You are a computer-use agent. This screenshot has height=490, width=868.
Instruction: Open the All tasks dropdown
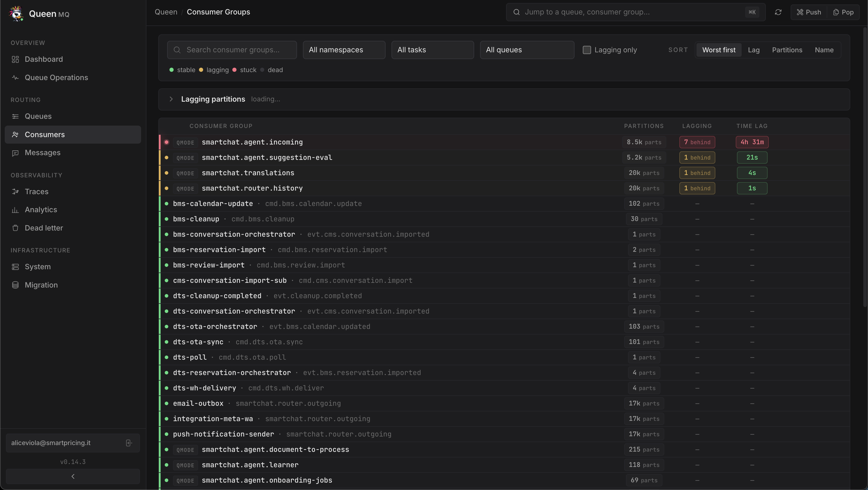tap(433, 50)
